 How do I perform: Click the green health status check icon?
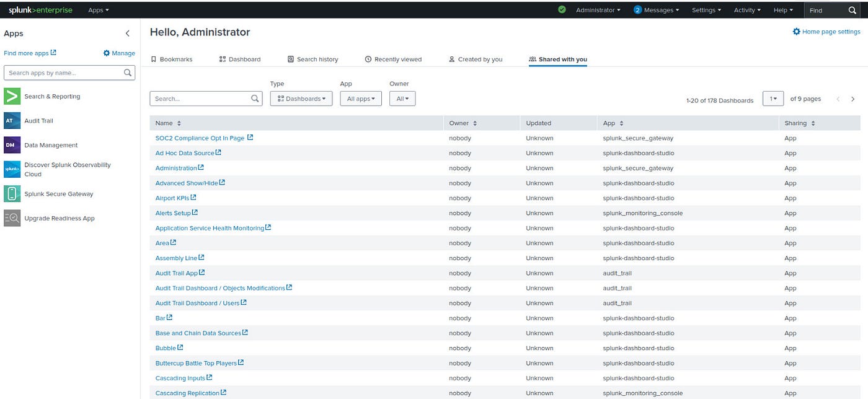coord(562,10)
